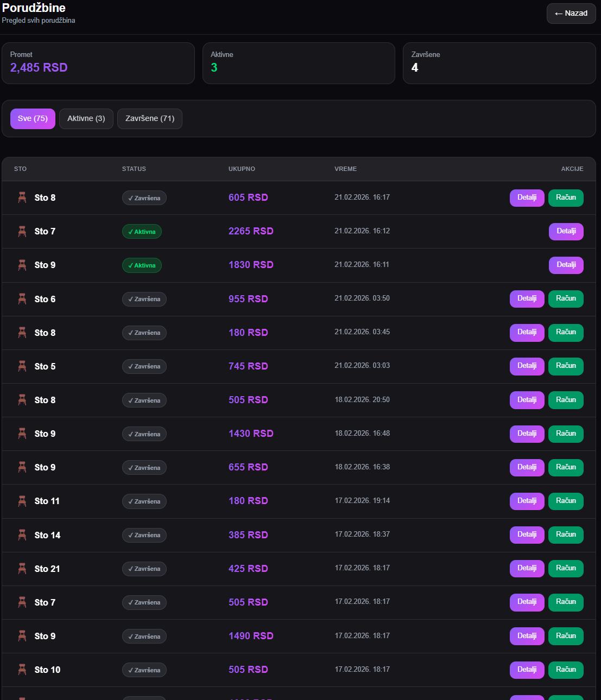Viewport: 601px width, 700px height.
Task: Open Detalji for the 1430 RSD order
Action: [x=527, y=434]
